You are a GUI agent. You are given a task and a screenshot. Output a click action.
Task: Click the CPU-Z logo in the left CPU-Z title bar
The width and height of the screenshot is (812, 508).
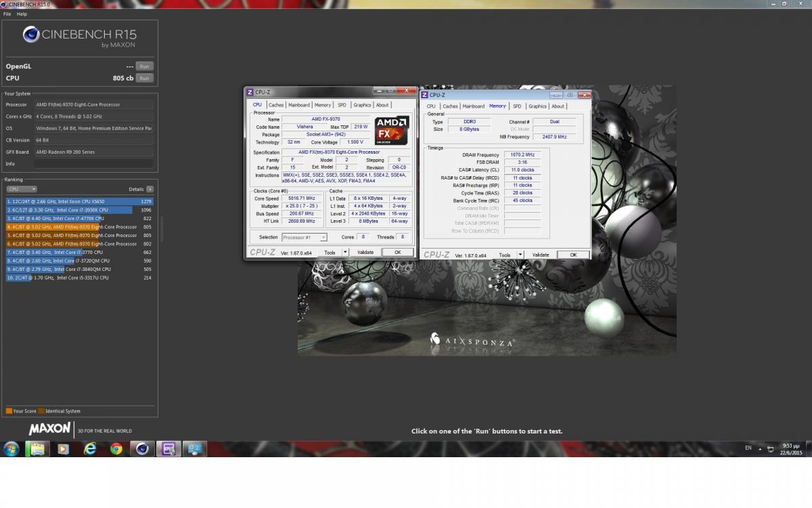[250, 92]
